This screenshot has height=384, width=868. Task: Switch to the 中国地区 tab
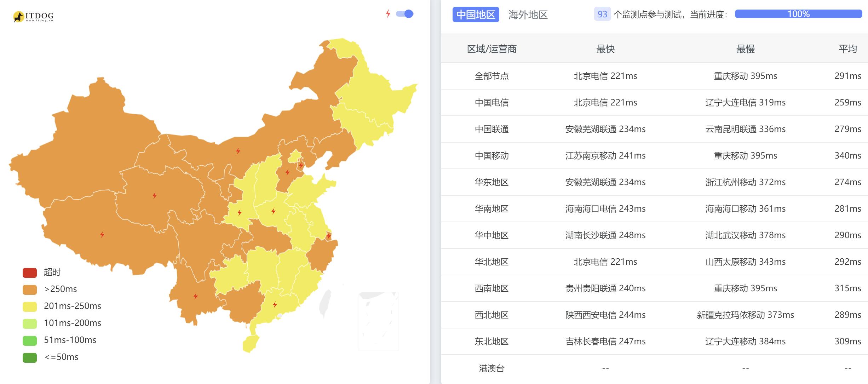point(476,15)
